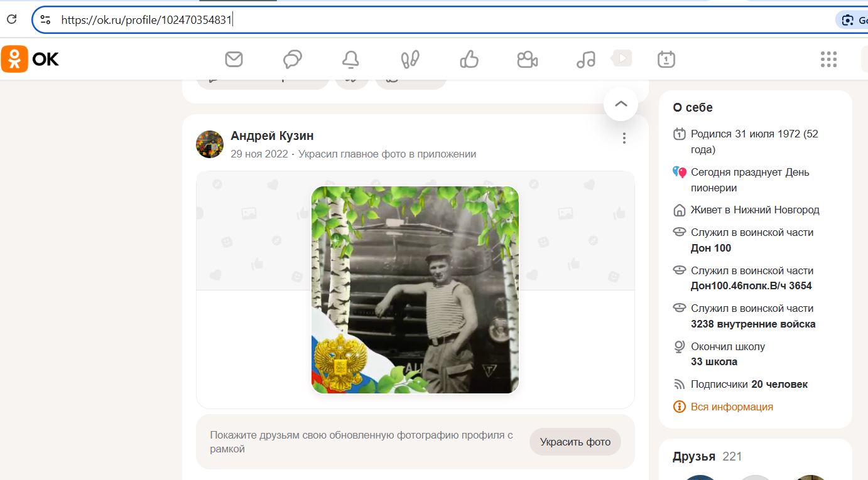Click the orange info icon beside Вся информация
The width and height of the screenshot is (868, 480).
pos(679,407)
